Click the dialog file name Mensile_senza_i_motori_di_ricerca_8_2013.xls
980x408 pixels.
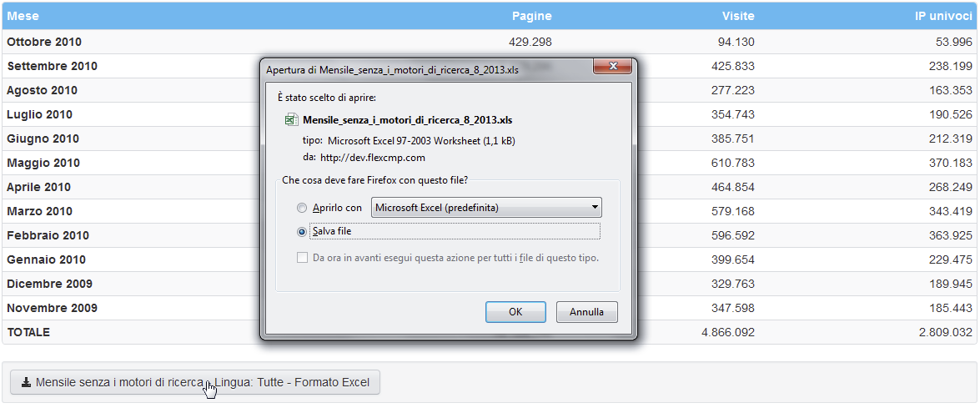point(408,120)
